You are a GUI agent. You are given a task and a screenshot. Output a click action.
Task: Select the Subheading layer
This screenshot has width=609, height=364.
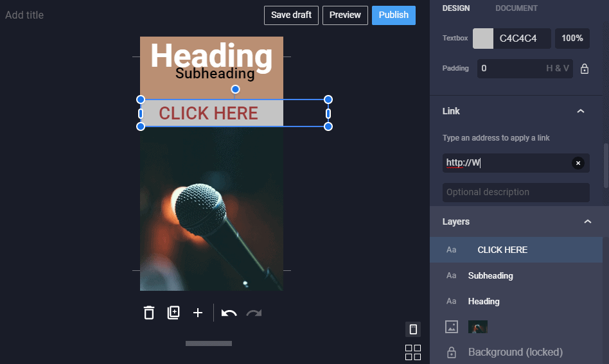tap(516, 275)
